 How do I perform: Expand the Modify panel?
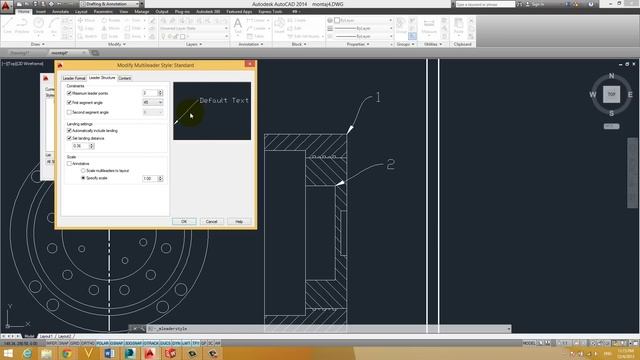click(117, 44)
